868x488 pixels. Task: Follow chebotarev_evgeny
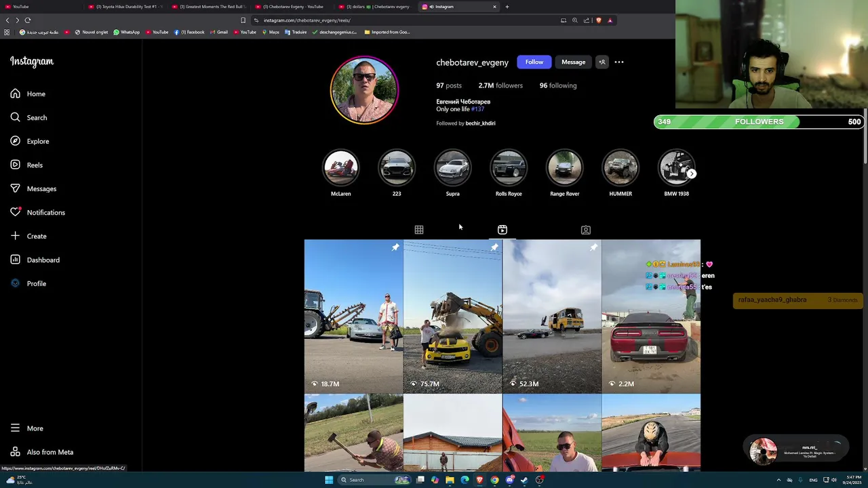tap(534, 62)
